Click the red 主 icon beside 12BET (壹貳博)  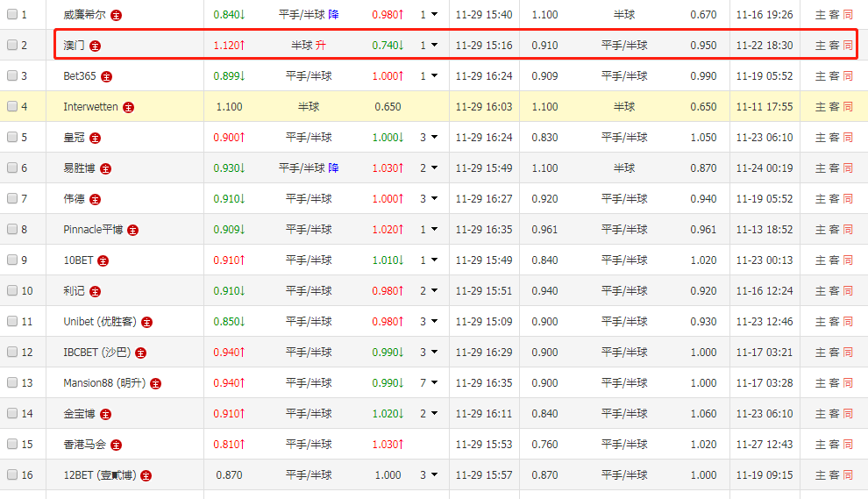pos(146,475)
